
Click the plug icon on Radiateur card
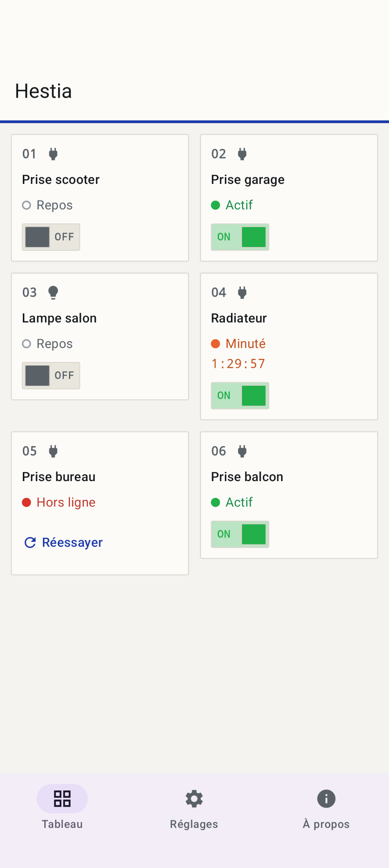[242, 293]
